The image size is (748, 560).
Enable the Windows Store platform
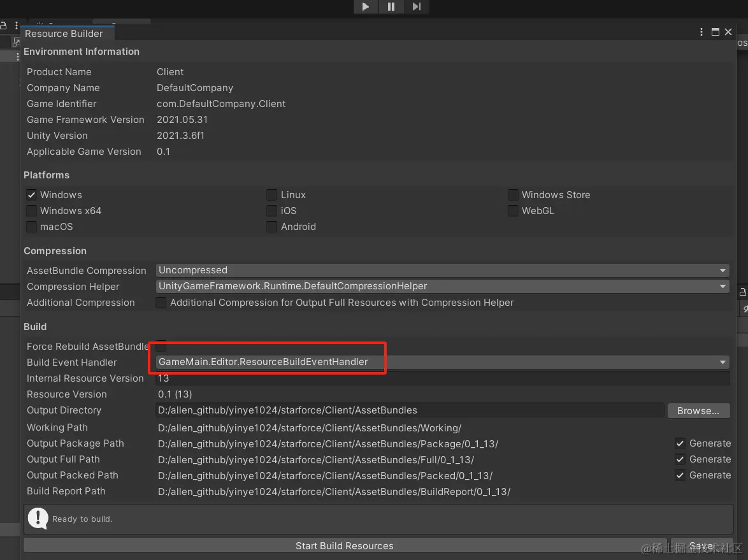coord(513,194)
